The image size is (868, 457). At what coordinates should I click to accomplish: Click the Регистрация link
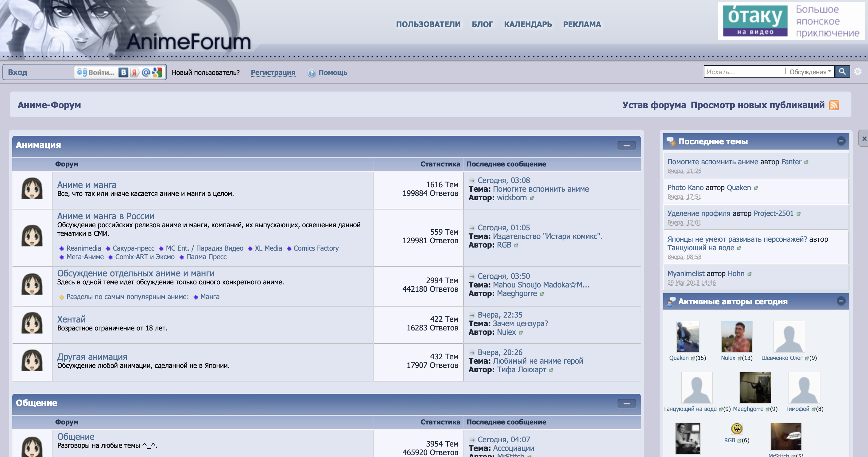[273, 72]
